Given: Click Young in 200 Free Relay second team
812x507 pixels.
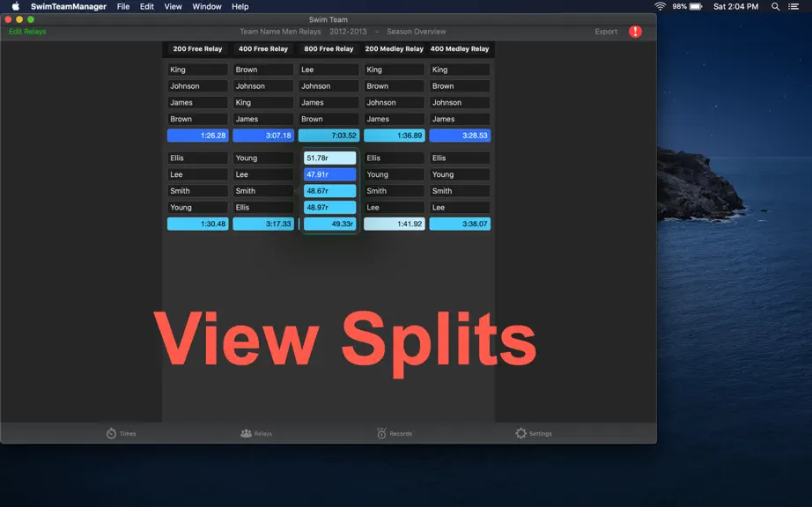Looking at the screenshot, I should pyautogui.click(x=198, y=208).
